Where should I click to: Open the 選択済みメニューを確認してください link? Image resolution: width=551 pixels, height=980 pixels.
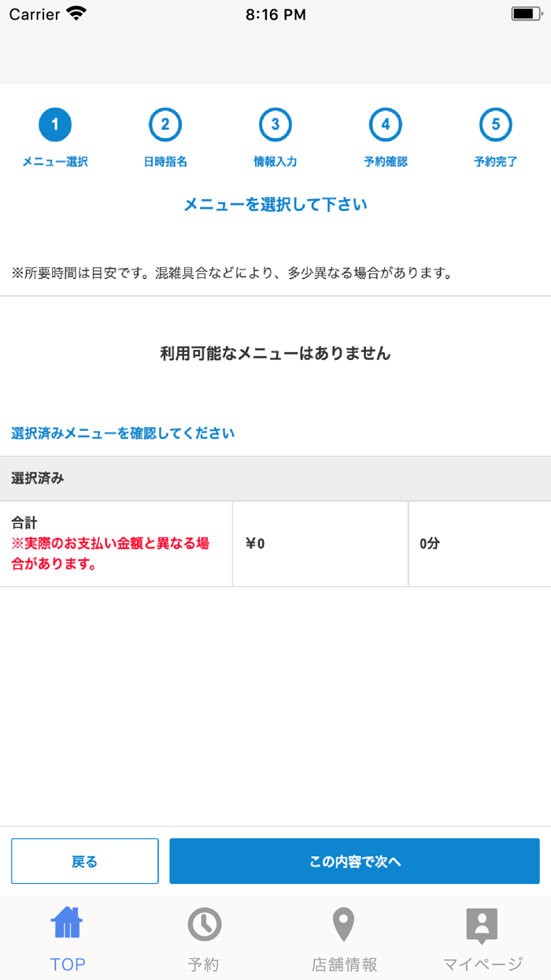(122, 432)
